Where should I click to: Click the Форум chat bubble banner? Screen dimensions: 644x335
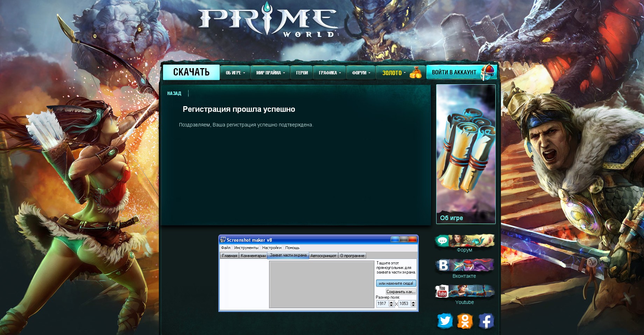465,241
